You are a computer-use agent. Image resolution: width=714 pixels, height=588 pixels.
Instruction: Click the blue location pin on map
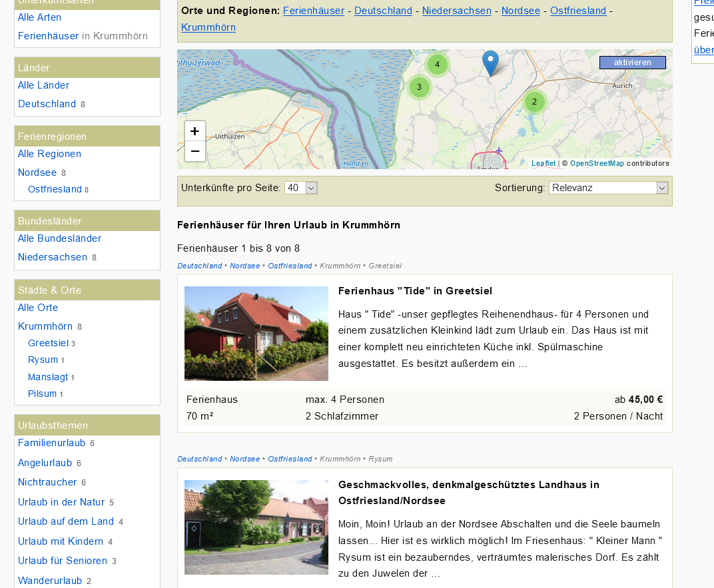click(x=490, y=63)
